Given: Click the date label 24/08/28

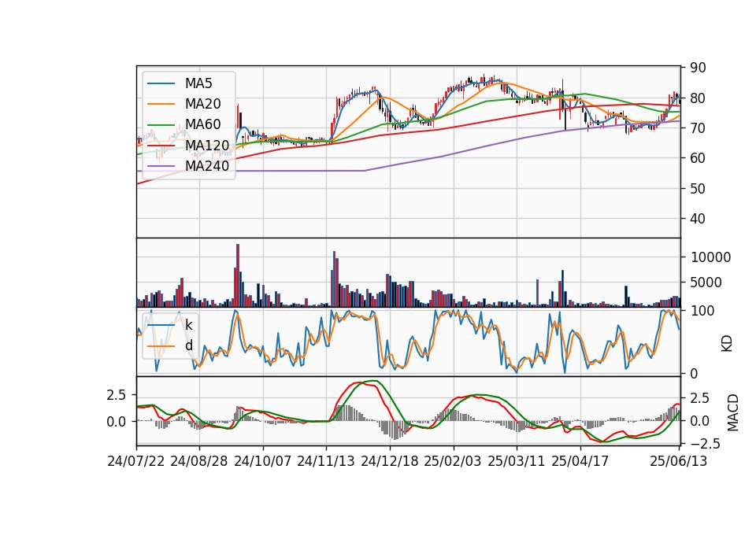Looking at the screenshot, I should pyautogui.click(x=199, y=461).
